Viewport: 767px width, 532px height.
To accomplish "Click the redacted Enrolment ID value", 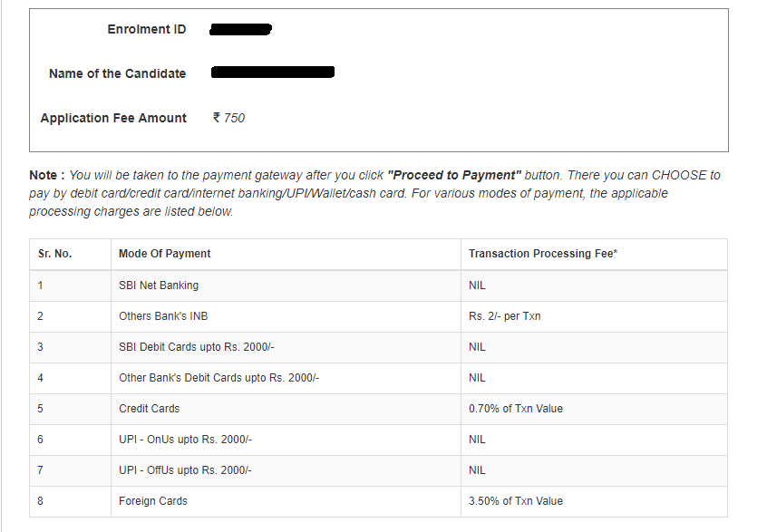I will click(240, 30).
